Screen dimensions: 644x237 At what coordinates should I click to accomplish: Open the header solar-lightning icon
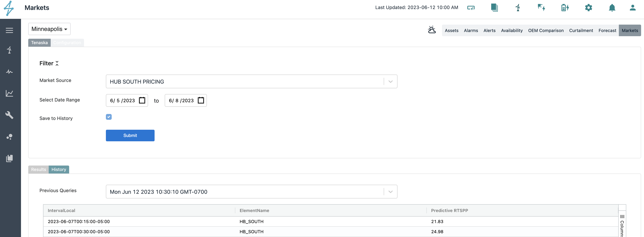[x=541, y=7]
